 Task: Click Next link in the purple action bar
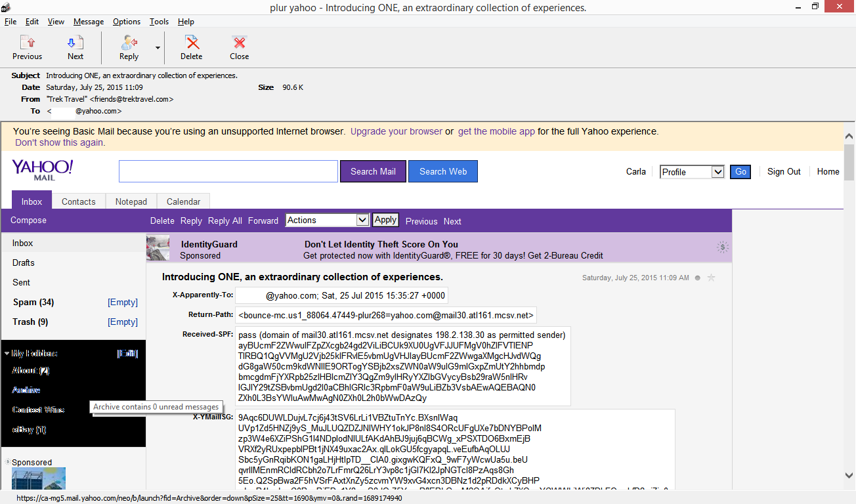click(x=452, y=221)
